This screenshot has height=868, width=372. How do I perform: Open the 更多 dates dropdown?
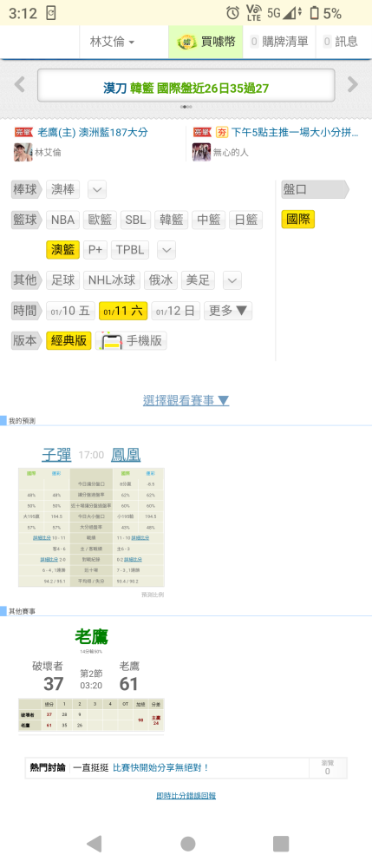pos(228,311)
